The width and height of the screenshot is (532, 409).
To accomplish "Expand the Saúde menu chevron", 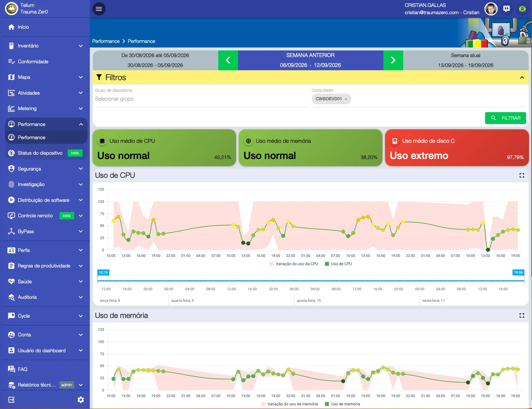I will 81,282.
